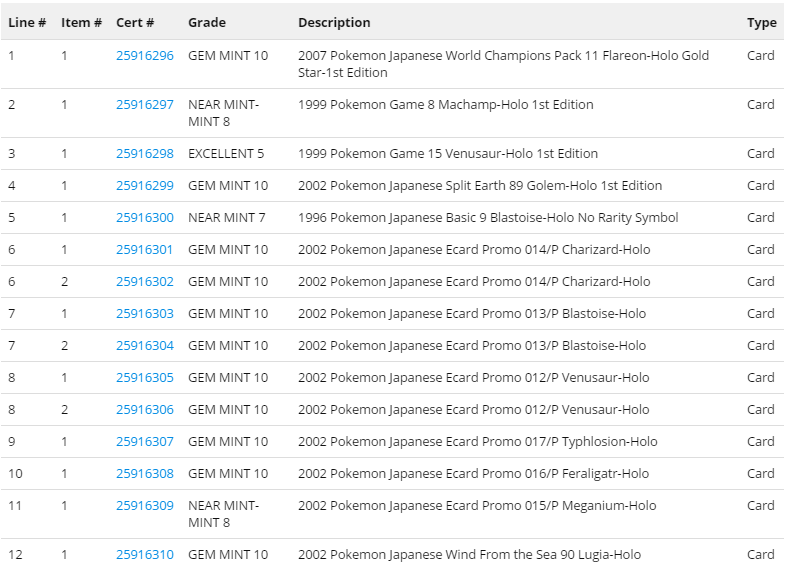Select the Wind From the Sea Lugia-Holo description

[x=469, y=555]
